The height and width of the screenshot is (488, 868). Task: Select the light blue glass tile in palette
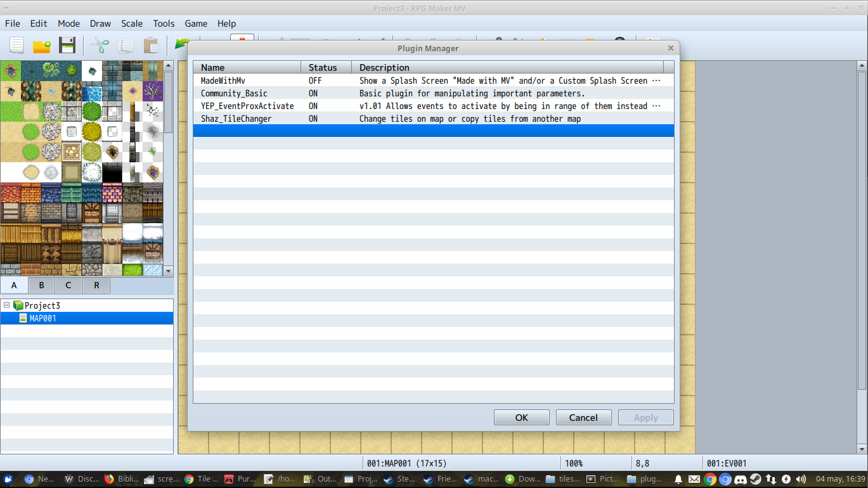(x=153, y=270)
